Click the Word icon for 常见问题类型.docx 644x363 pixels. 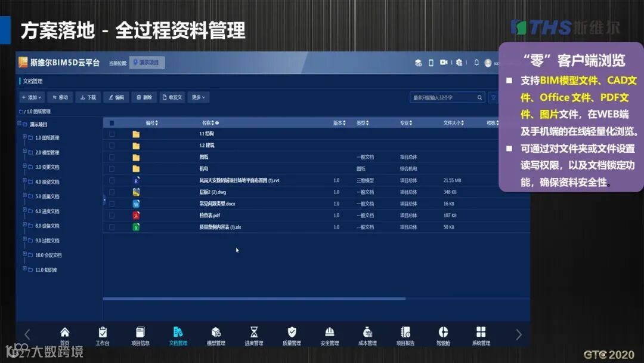tap(136, 204)
